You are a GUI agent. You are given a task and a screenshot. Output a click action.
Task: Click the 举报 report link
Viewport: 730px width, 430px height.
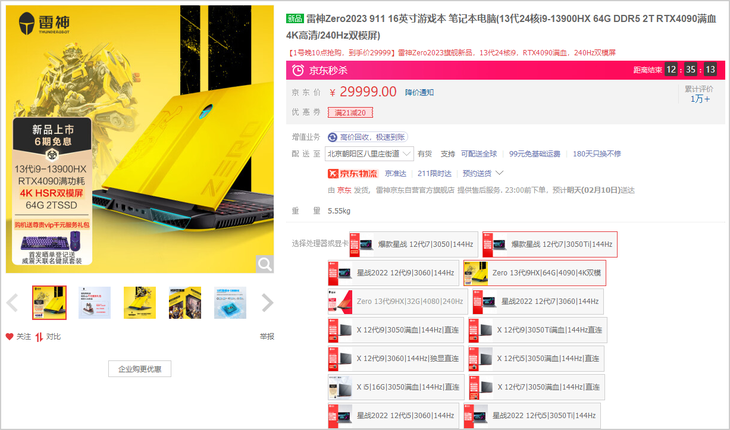pyautogui.click(x=267, y=336)
